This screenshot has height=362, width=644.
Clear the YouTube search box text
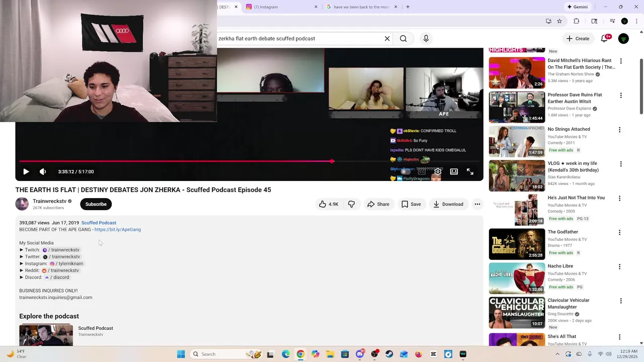(387, 38)
